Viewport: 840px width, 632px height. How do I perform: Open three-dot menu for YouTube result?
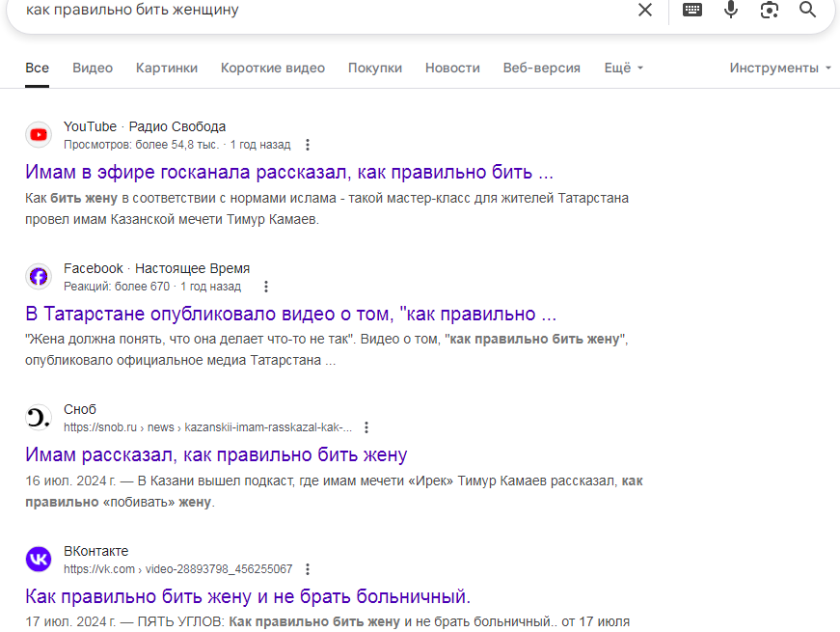(307, 145)
